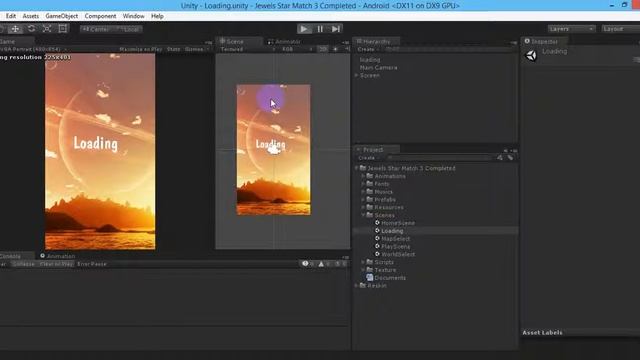Expand the Scripts folder arrow
Image resolution: width=640 pixels, height=360 pixels.
tap(363, 262)
